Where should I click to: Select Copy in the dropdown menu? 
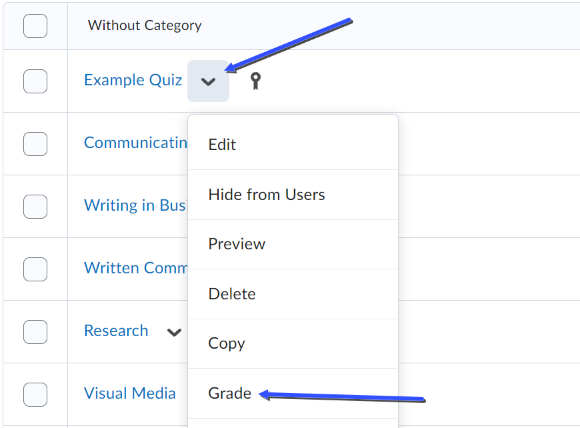(292, 344)
